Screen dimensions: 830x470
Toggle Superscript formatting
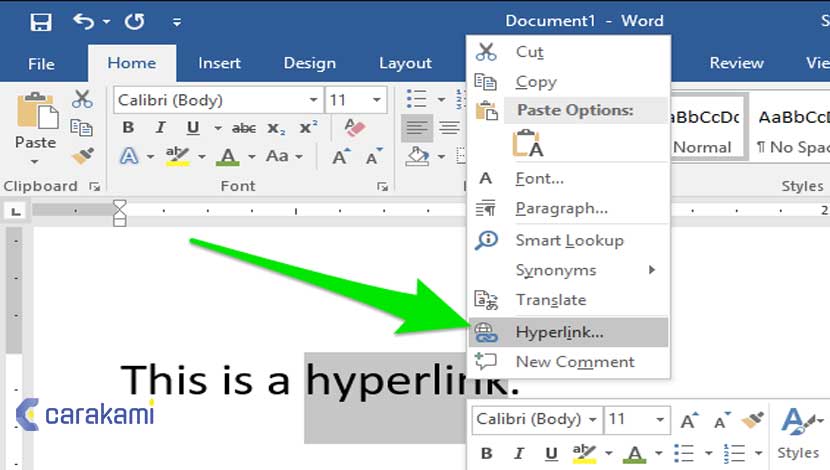(x=308, y=128)
